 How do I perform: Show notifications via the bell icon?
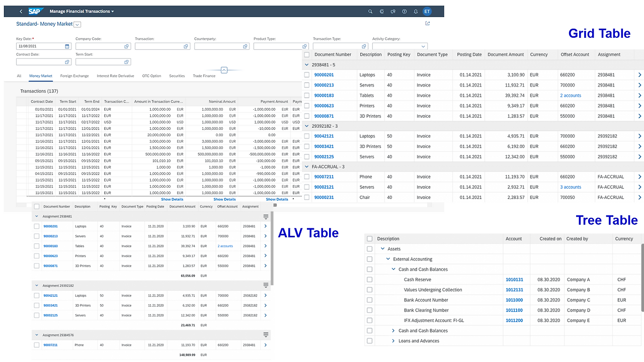tap(416, 12)
